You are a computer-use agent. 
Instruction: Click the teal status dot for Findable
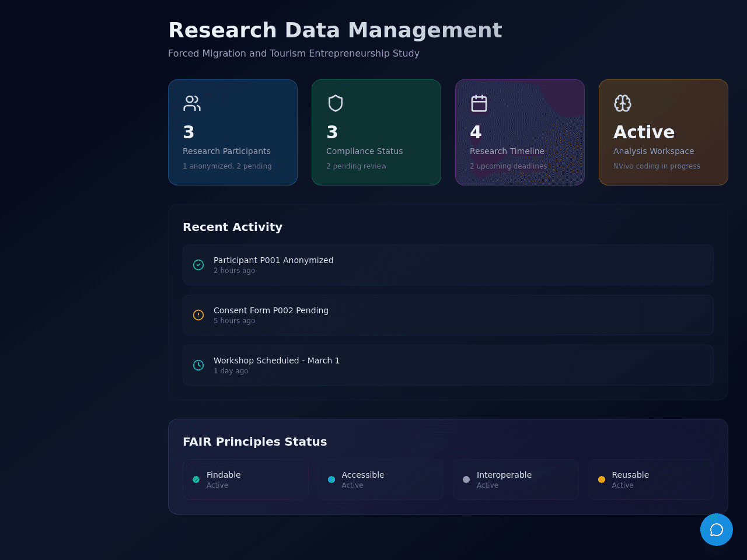[196, 480]
